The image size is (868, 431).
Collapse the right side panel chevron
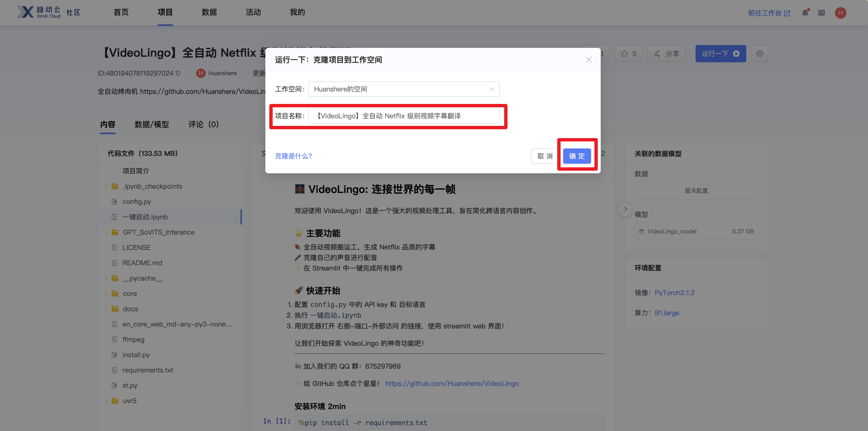point(625,209)
